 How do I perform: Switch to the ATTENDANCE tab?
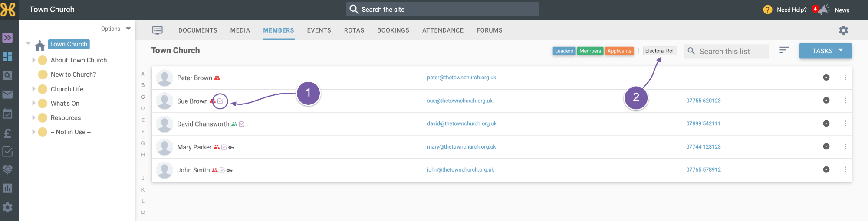(443, 30)
